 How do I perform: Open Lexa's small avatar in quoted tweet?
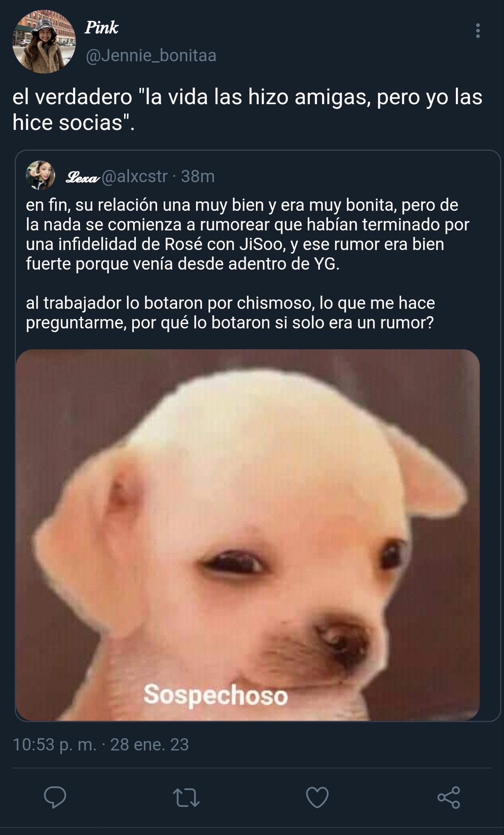[40, 175]
